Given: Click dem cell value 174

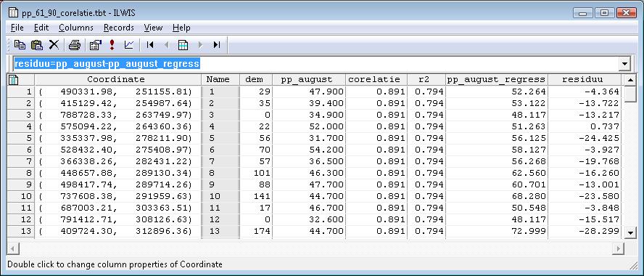Looking at the screenshot, I should (255, 231).
